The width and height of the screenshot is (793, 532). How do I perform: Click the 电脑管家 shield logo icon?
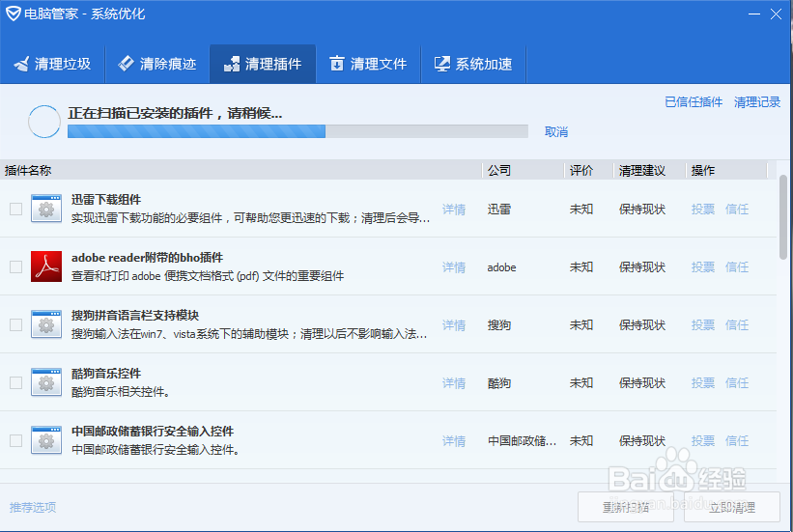coord(14,14)
